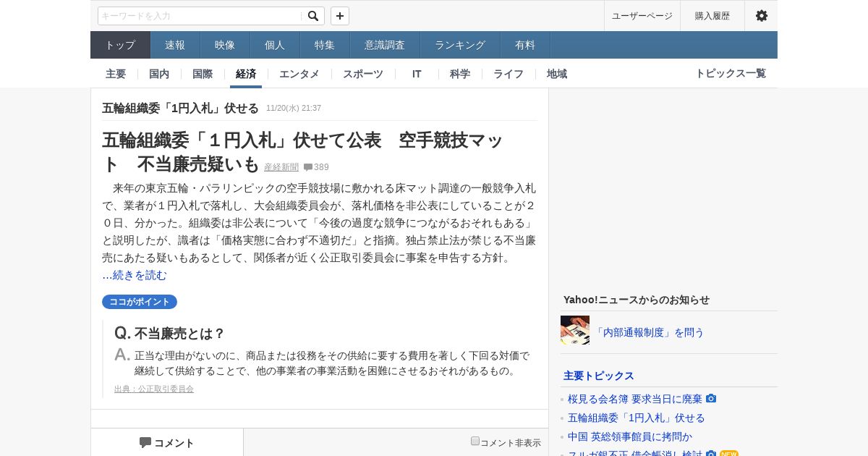Select the 科学 category
The image size is (868, 456).
[460, 74]
